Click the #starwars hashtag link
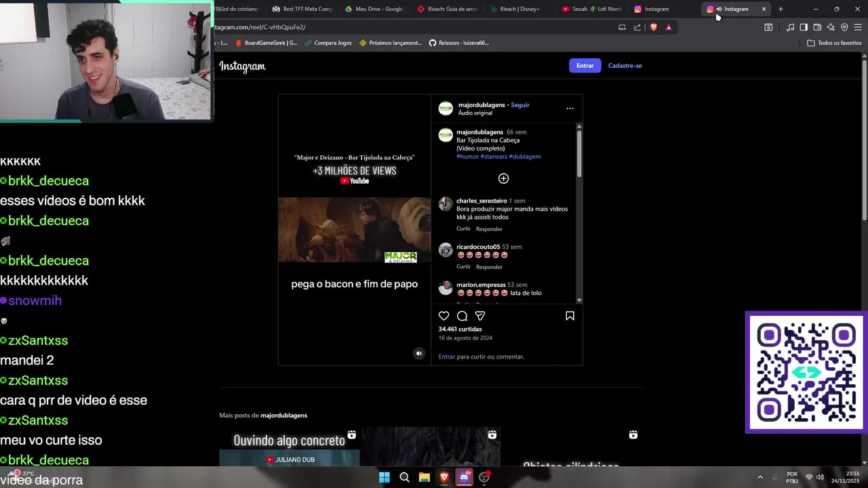868x488 pixels. click(494, 157)
